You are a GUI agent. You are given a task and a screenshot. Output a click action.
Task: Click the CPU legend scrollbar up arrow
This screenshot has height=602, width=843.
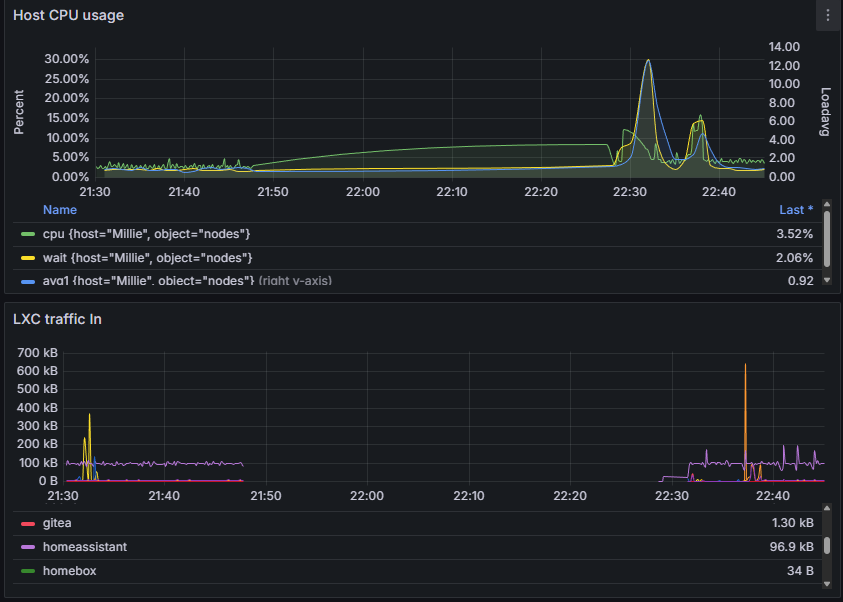(x=826, y=205)
